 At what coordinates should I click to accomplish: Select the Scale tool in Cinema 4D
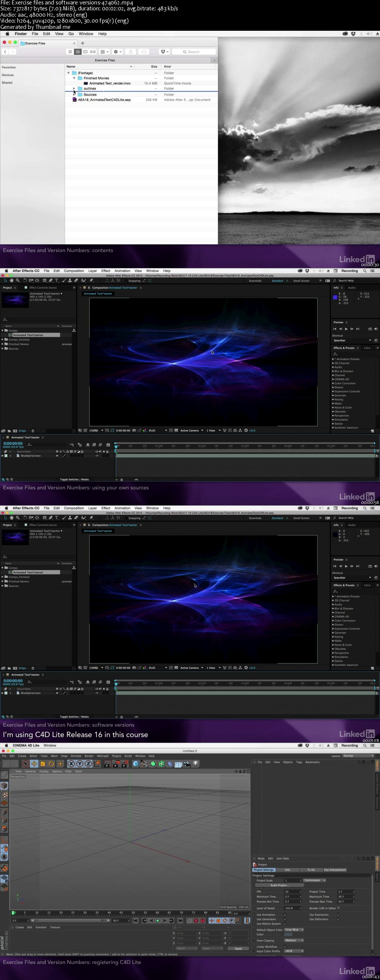coord(43,763)
